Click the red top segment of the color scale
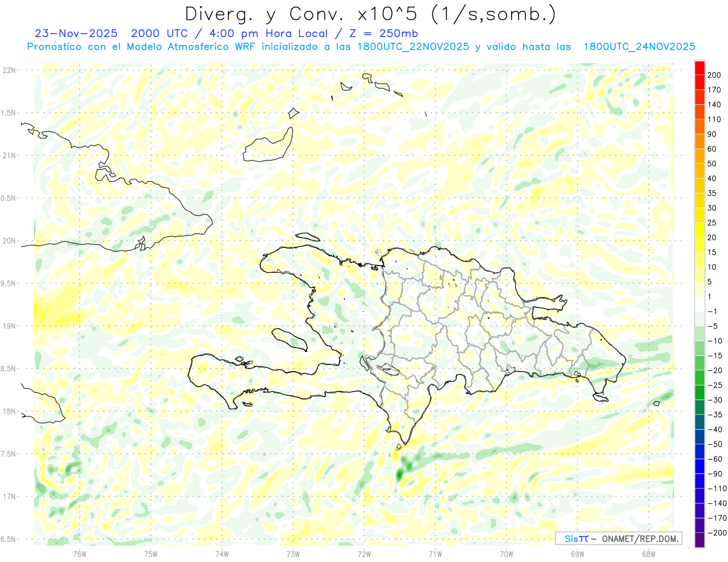 point(699,67)
